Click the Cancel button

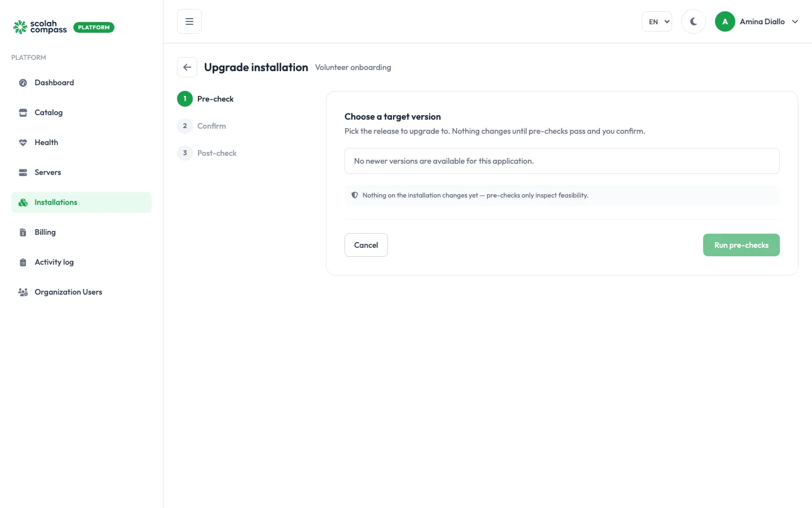[x=366, y=245]
